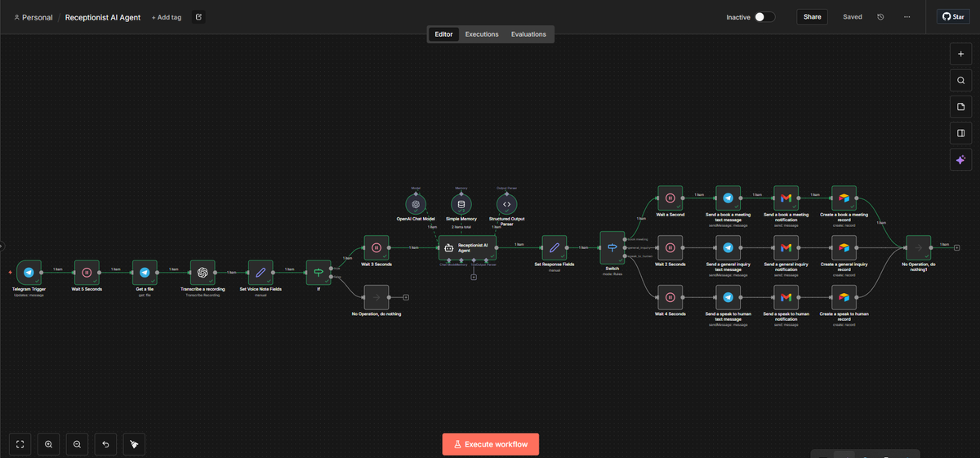Select the No Operation, do nothing1 node

(919, 247)
